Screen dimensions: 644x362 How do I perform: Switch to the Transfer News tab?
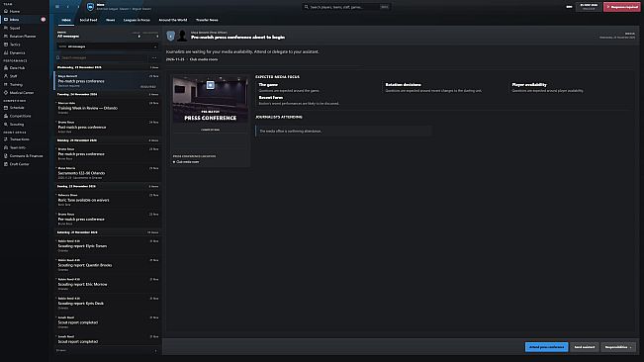coord(207,20)
